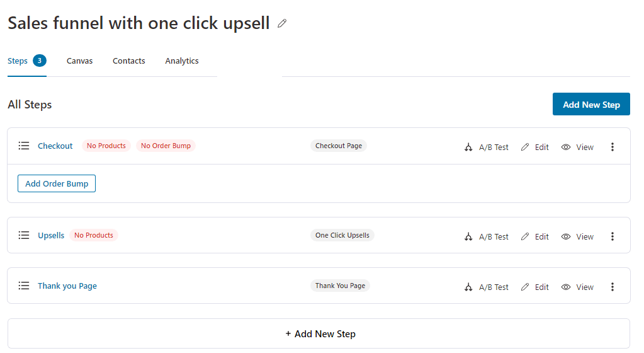View the Upsells step with eye icon
This screenshot has height=353, width=644.
577,236
